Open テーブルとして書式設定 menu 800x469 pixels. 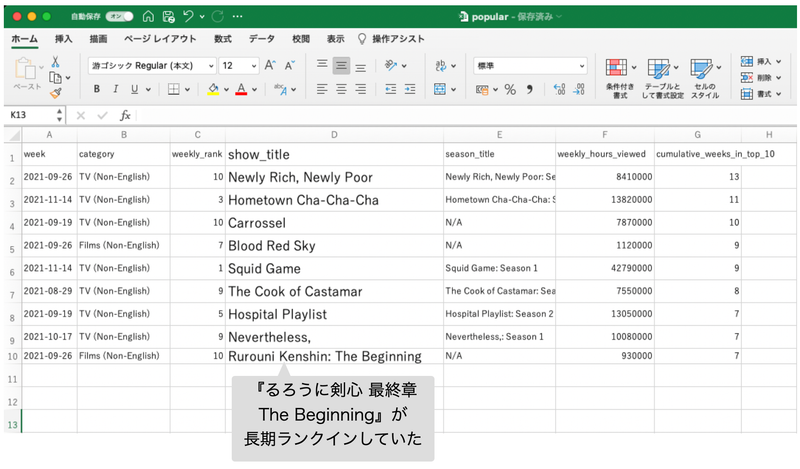(662, 78)
